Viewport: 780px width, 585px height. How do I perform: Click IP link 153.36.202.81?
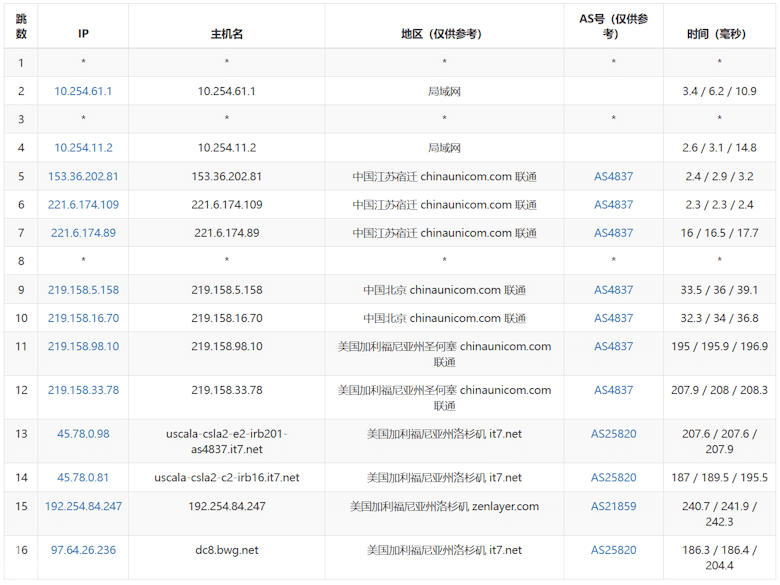point(83,176)
